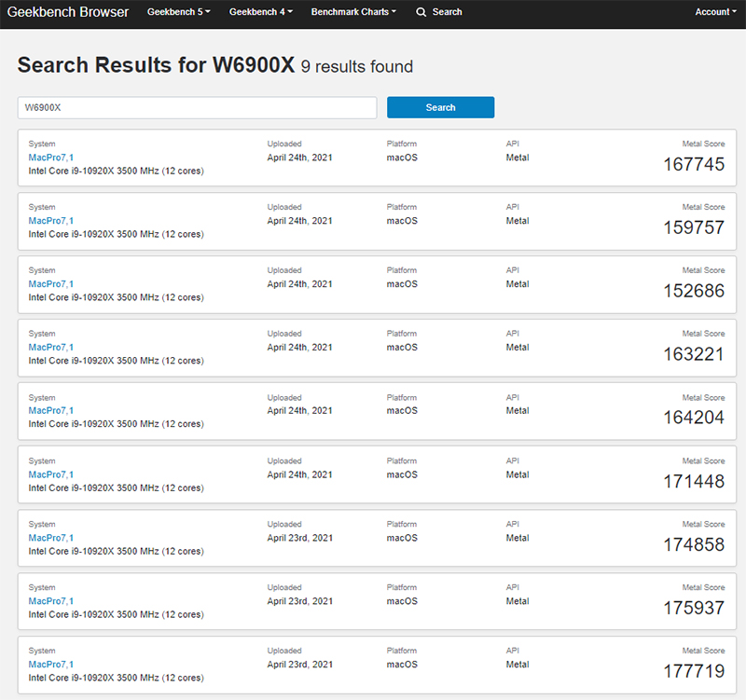The height and width of the screenshot is (700, 746).
Task: Click the 167745 Metal Score value
Action: [693, 164]
